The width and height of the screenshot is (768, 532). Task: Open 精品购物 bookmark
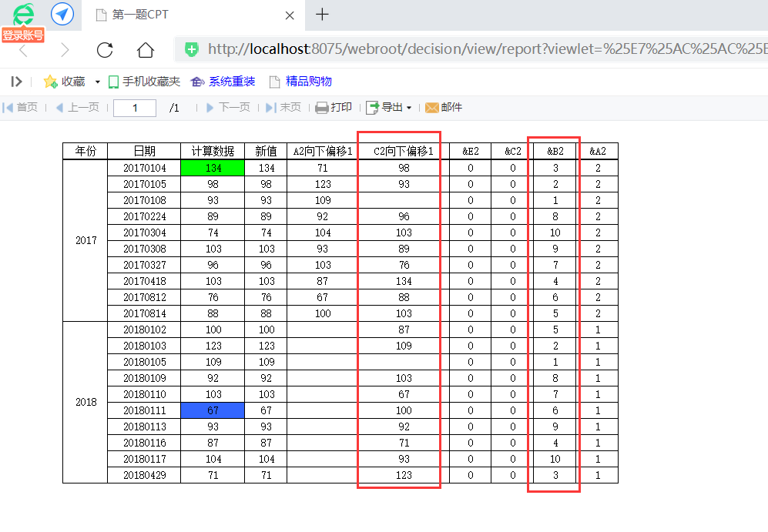point(300,82)
